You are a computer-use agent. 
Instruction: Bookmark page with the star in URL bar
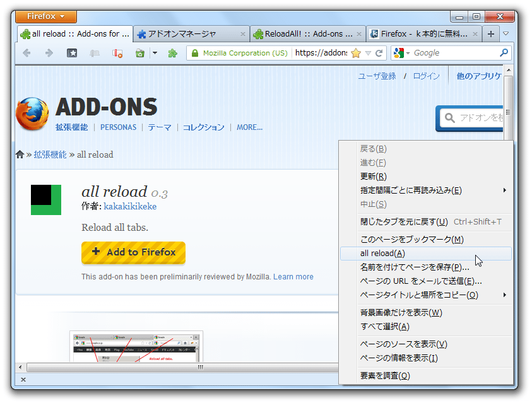click(x=356, y=53)
